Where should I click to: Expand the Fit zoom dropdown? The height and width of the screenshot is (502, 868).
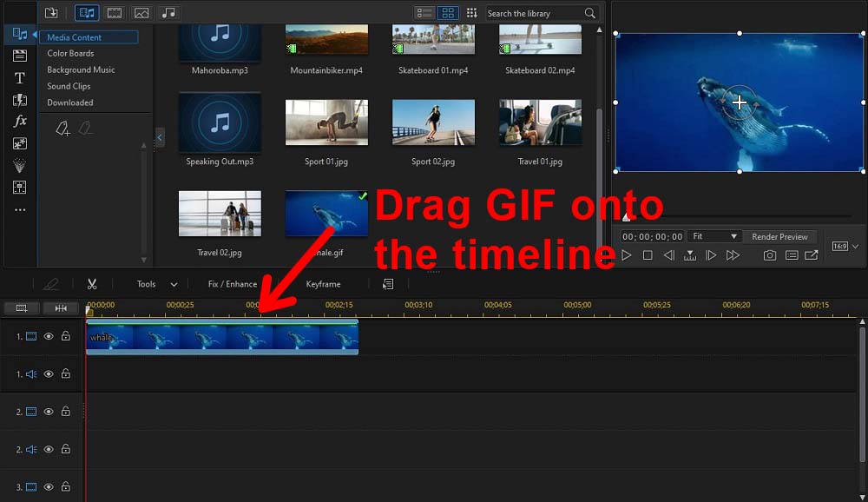[713, 235]
